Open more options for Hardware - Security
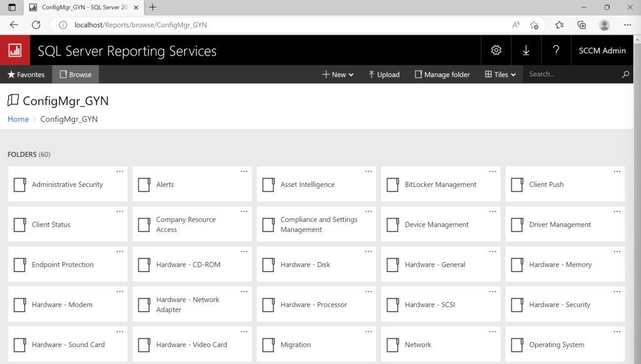Viewport: 641px width, 364px height. (617, 291)
